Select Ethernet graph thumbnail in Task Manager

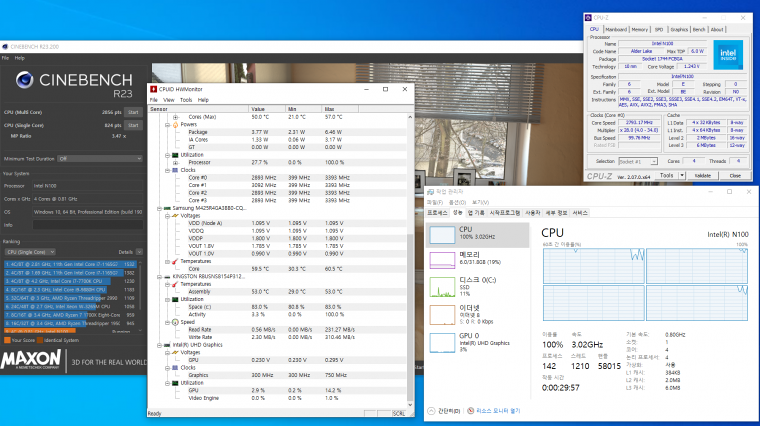(442, 315)
